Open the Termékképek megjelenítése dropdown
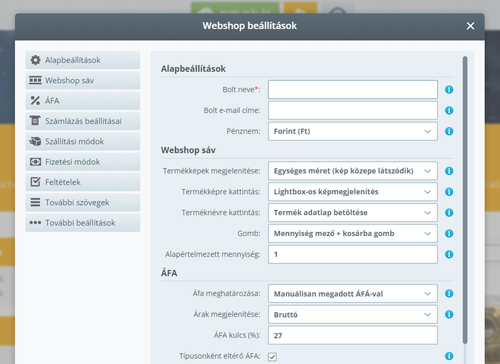The image size is (500, 364). click(353, 171)
